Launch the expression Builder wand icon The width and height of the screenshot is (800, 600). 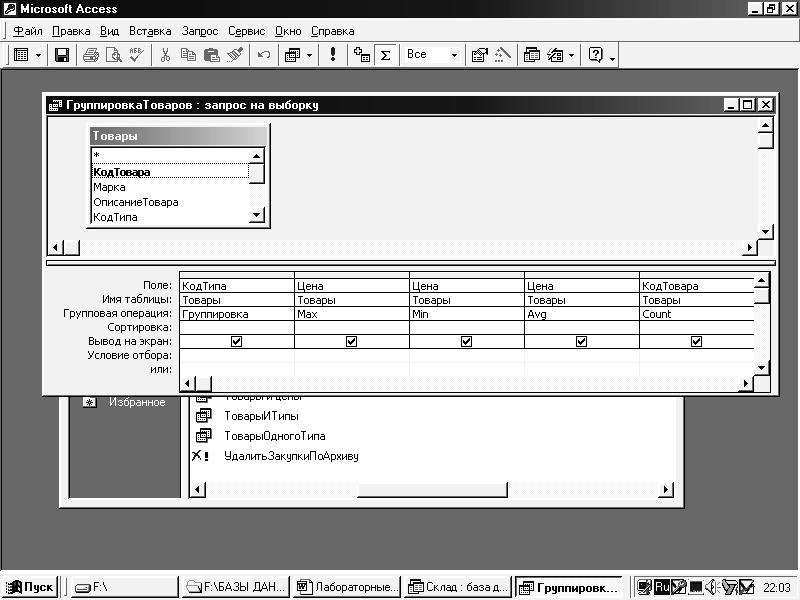(x=503, y=55)
